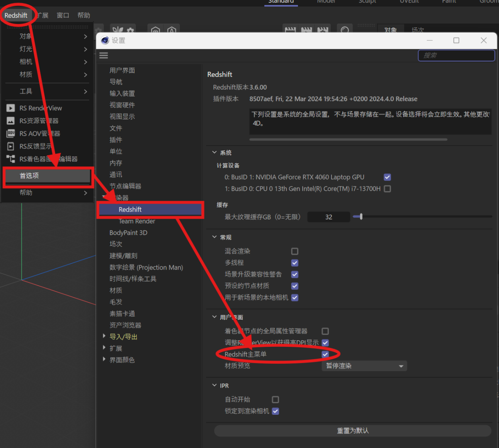The height and width of the screenshot is (448, 499).
Task: Expand the 导入/导出 tree category
Action: coord(104,336)
